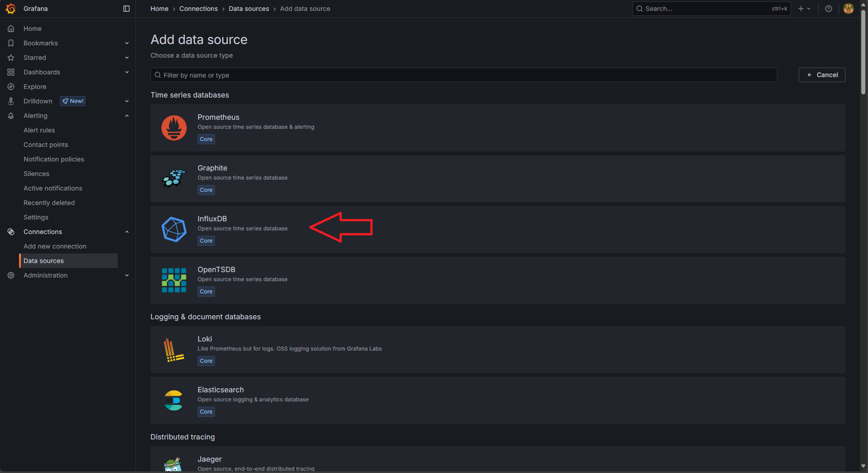This screenshot has height=473, width=868.
Task: Click the Home house icon in the sidebar
Action: 11,29
